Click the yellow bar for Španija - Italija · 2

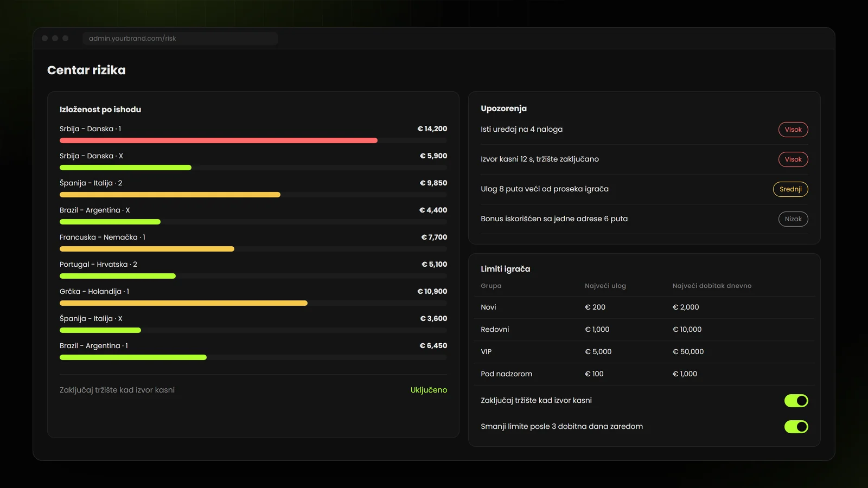(170, 195)
